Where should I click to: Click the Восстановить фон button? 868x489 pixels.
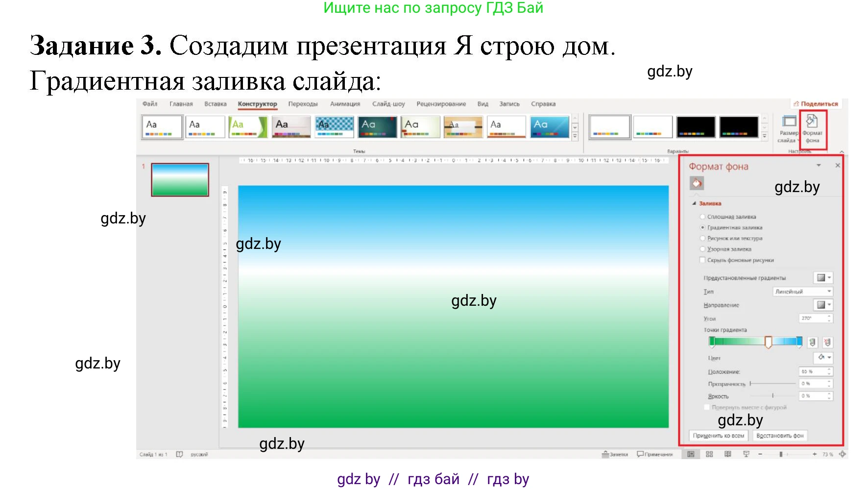(x=779, y=435)
